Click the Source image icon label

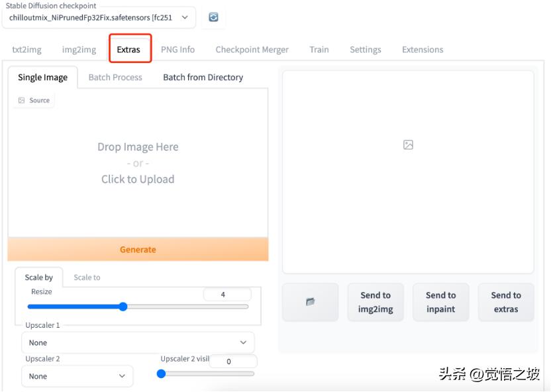(x=34, y=101)
